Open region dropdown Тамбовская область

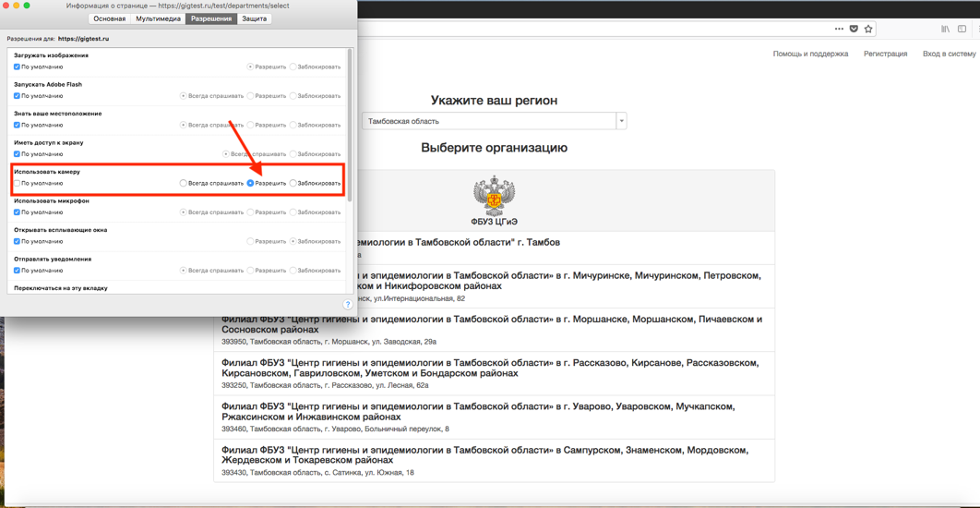point(621,121)
